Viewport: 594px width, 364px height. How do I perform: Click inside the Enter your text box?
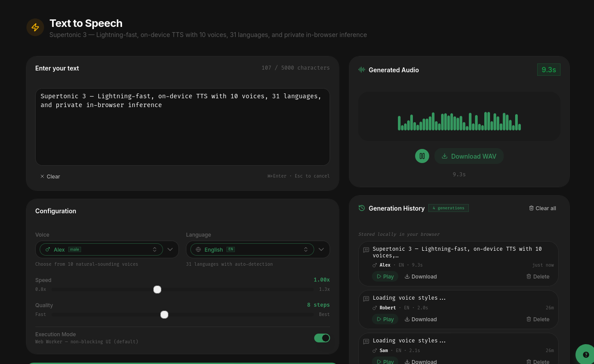[182, 127]
